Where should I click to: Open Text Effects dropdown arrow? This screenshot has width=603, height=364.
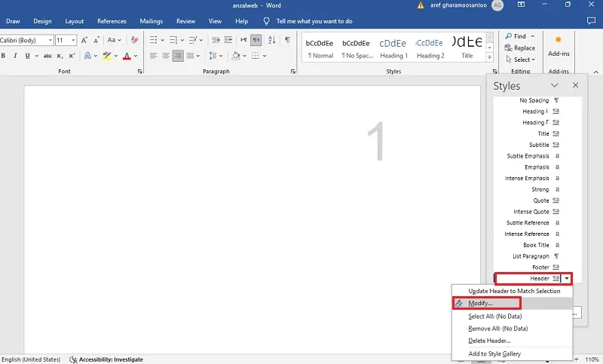pos(96,56)
